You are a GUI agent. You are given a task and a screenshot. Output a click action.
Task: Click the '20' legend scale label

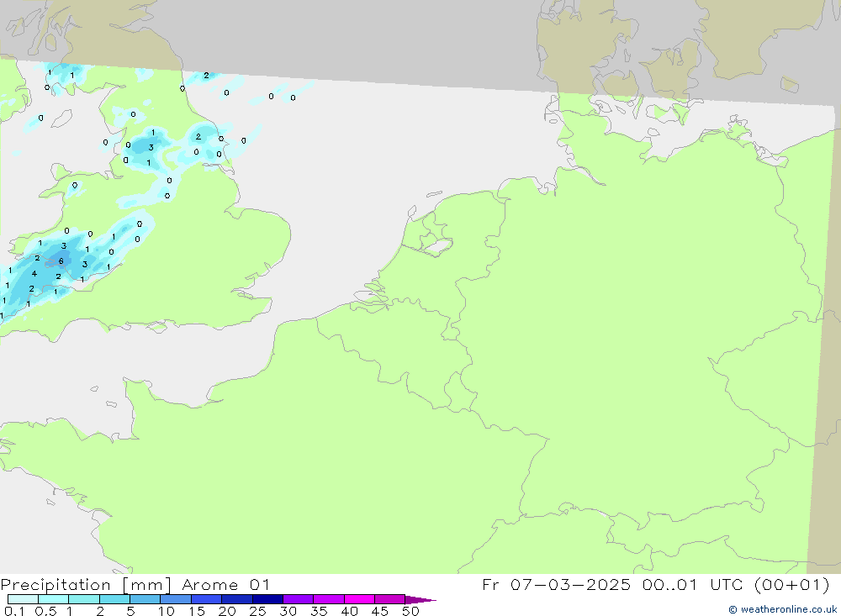coord(227,611)
